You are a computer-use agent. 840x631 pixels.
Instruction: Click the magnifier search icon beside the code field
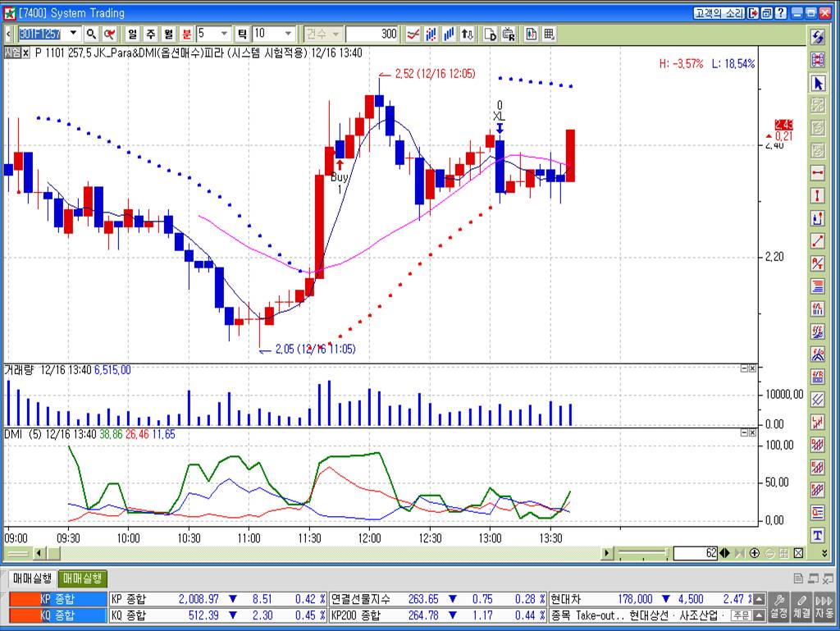click(91, 34)
